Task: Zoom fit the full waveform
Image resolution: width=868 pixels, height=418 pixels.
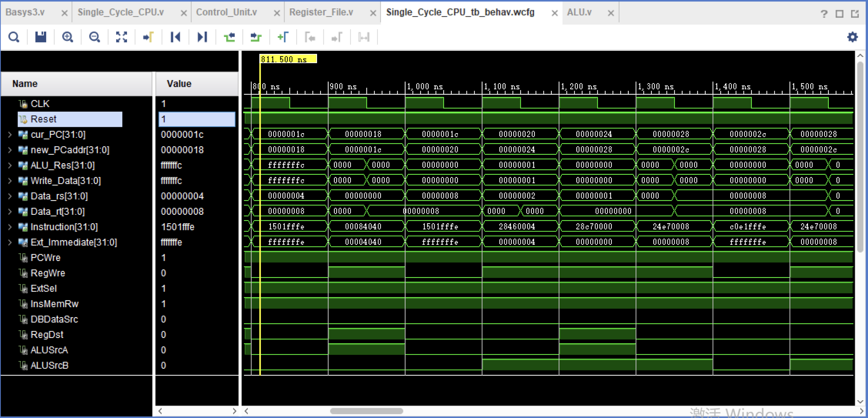Action: [121, 37]
